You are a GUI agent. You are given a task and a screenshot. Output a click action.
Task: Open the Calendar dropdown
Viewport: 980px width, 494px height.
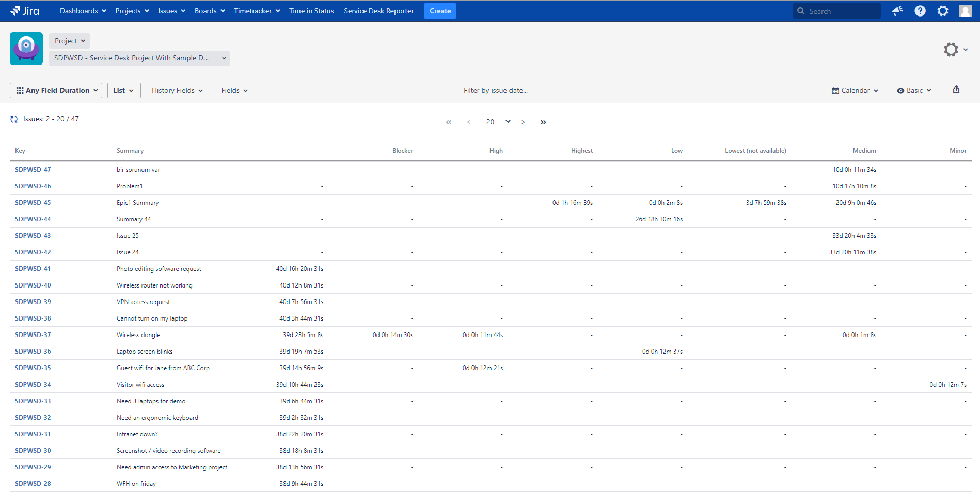point(855,90)
